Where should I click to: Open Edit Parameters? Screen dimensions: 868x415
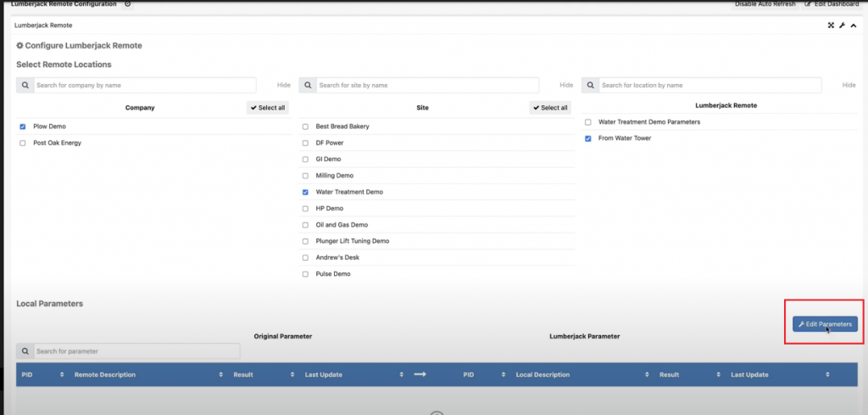pos(825,324)
